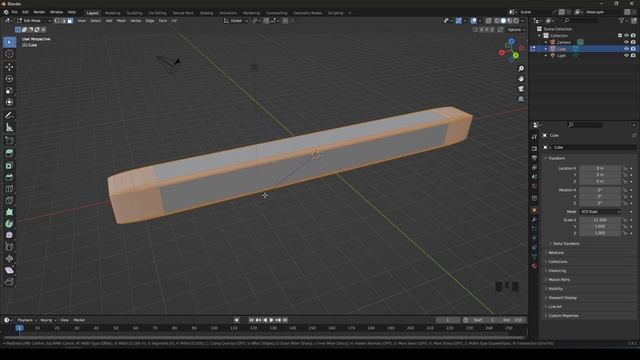
Task: Select the Knife tool
Action: click(9, 200)
